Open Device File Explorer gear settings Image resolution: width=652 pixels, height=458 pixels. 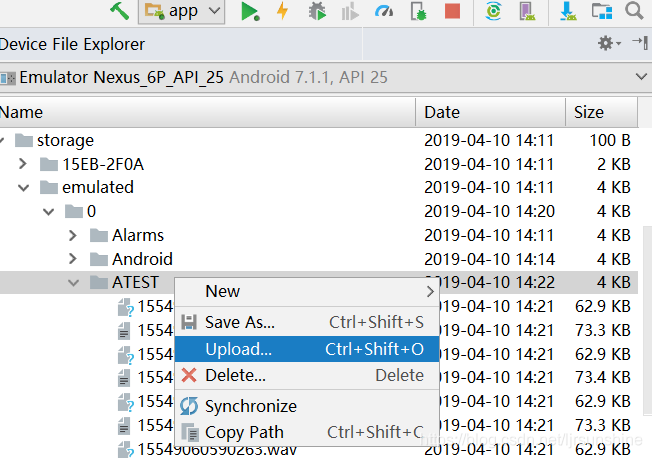pos(609,43)
